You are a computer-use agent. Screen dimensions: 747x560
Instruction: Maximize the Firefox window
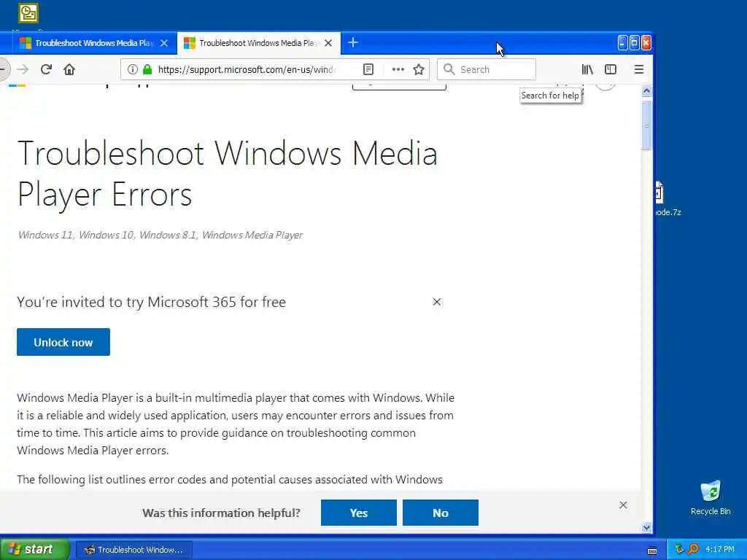(x=634, y=43)
